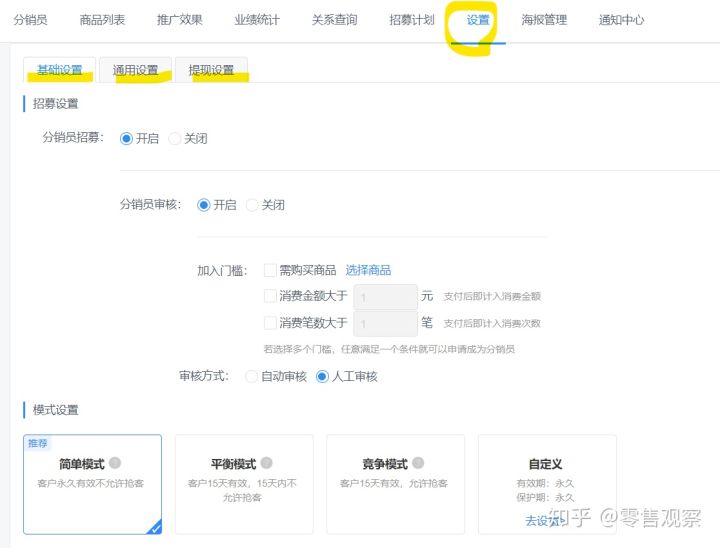Viewport: 720px width, 548px height.
Task: Open the 分销员 tab
Action: [30, 20]
